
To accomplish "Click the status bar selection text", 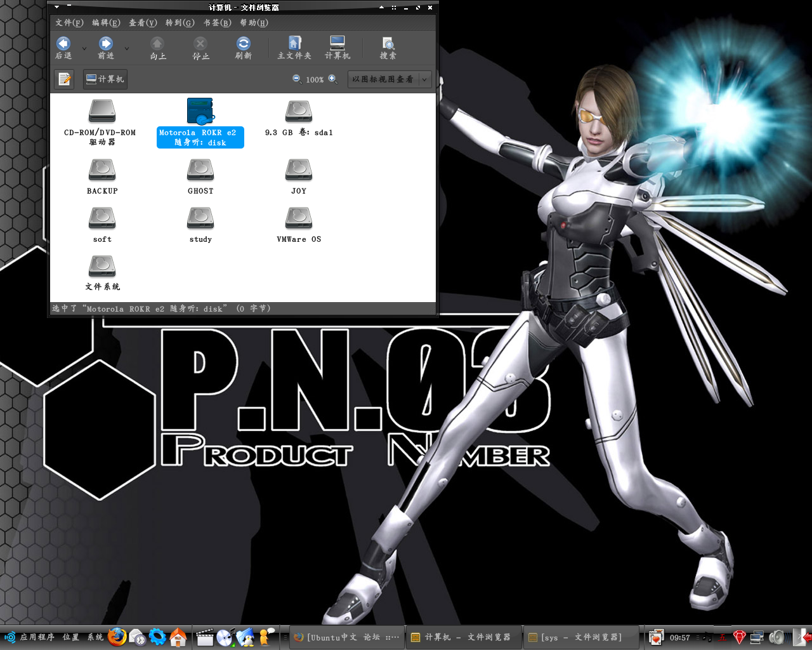I will click(161, 308).
